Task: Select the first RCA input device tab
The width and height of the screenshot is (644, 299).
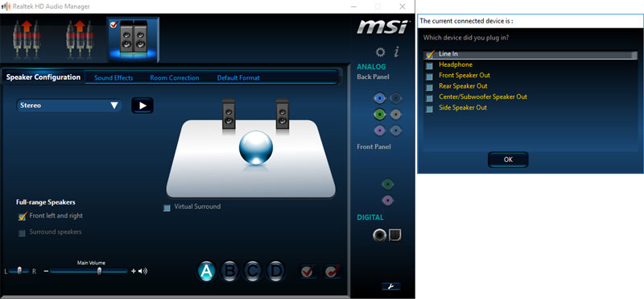Action: coord(27,39)
